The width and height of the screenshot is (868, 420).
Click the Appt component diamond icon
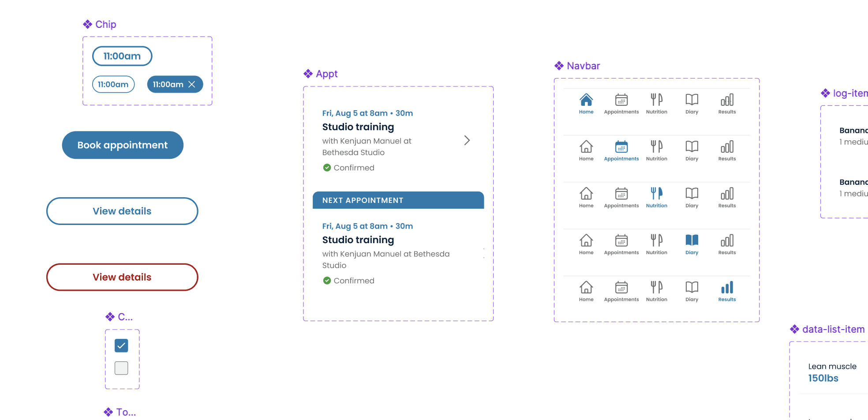[308, 74]
